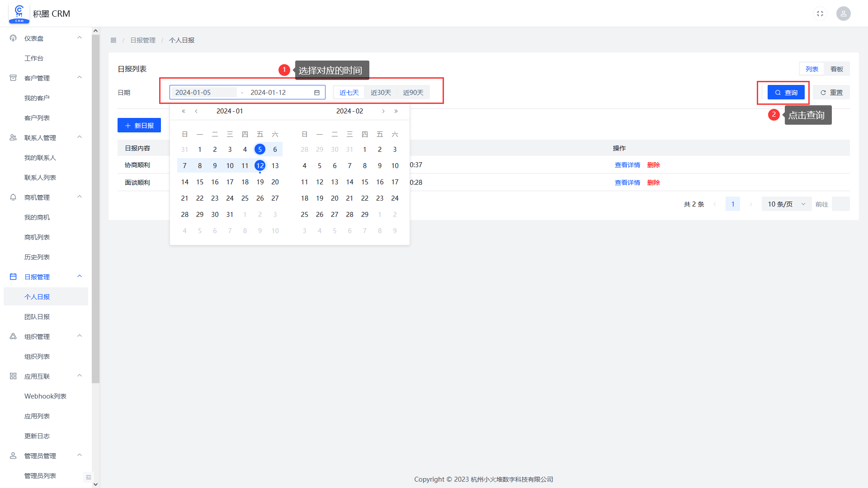
Task: Pick January 12 in the calendar
Action: pos(260,166)
